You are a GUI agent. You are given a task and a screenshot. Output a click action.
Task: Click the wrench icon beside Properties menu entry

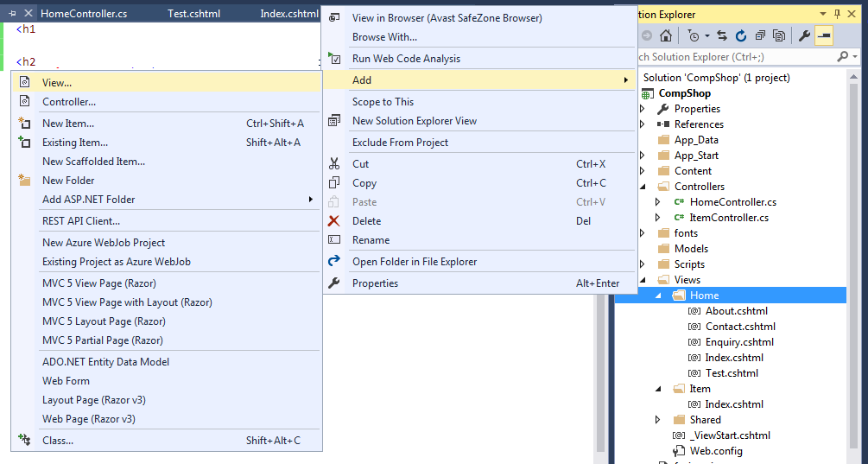coord(333,283)
